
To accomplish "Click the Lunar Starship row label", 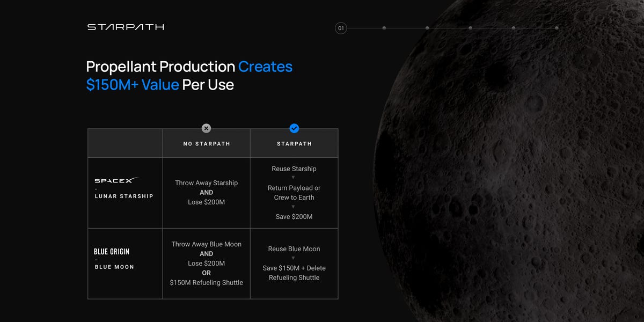I will (124, 196).
